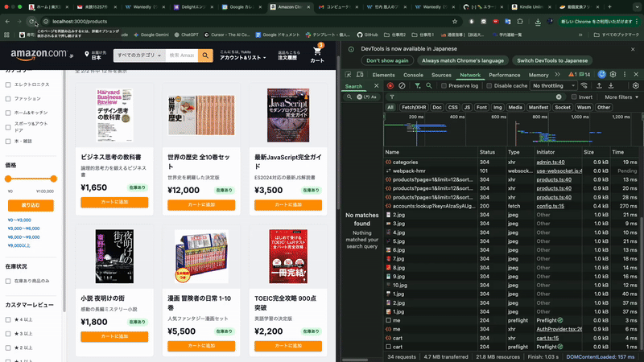Click the red record network log button
This screenshot has width=644, height=362.
point(390,86)
